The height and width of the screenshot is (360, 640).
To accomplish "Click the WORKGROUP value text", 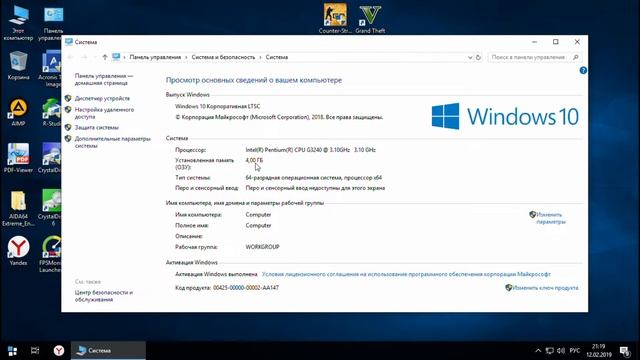I will coord(262,247).
